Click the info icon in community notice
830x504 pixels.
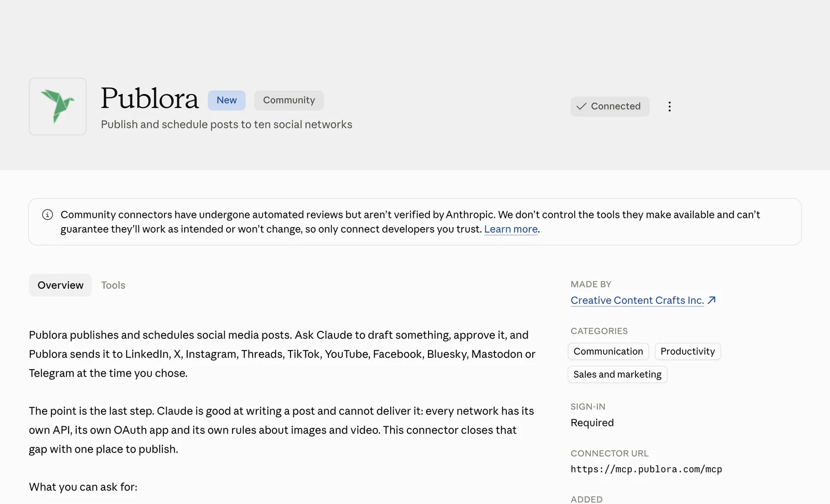pos(47,215)
